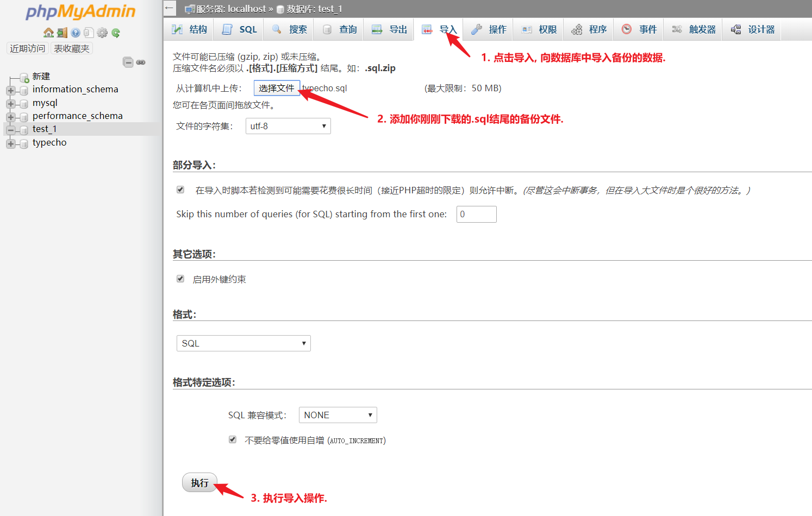Switch to the 结构 tab
Viewport: 812px width, 516px height.
[x=189, y=29]
